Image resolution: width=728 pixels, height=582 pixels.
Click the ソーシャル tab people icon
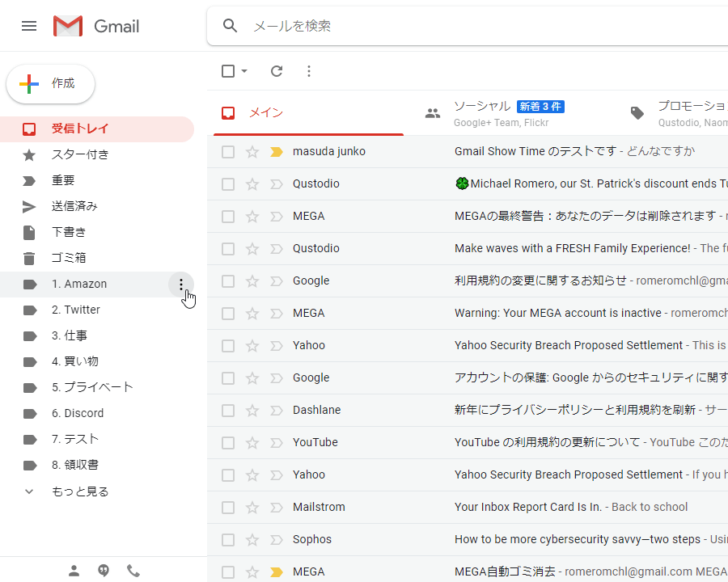(433, 113)
